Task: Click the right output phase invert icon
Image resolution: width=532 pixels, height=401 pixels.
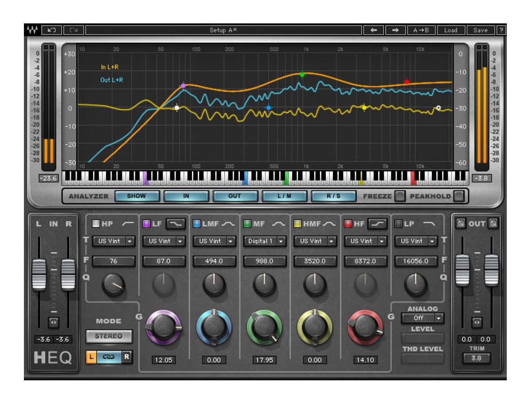Action: (x=493, y=224)
